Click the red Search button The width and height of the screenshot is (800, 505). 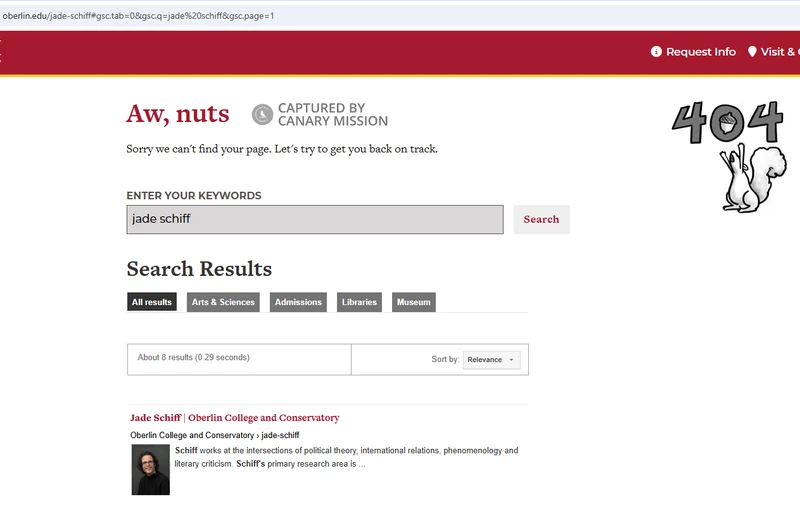[x=541, y=219]
